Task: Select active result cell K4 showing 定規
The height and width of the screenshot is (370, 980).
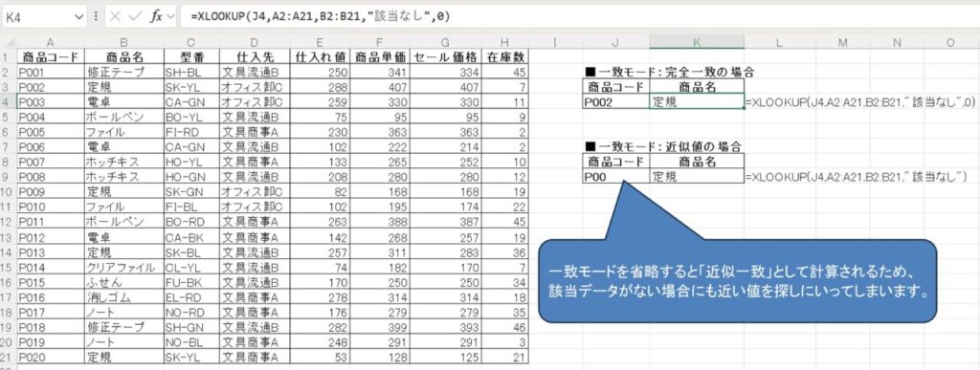Action: point(697,101)
